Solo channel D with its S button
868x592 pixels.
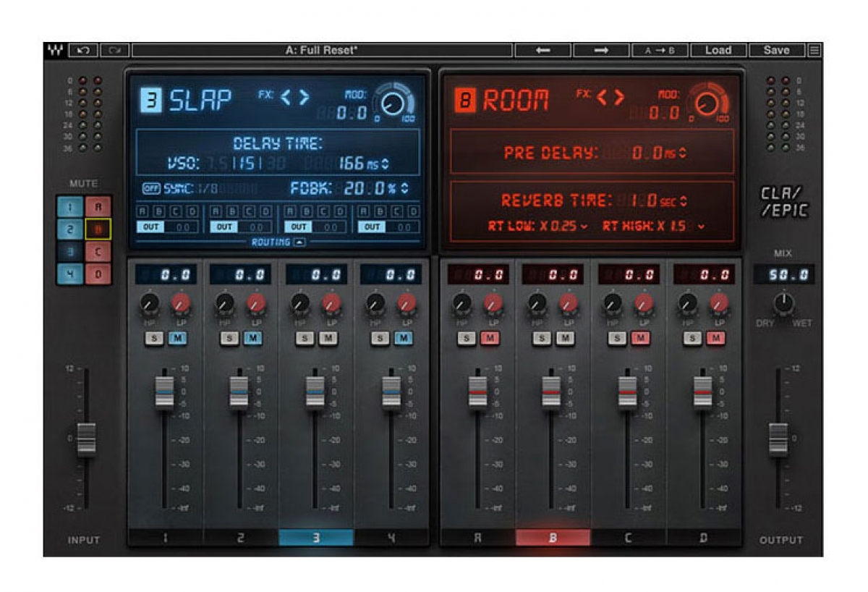click(693, 338)
